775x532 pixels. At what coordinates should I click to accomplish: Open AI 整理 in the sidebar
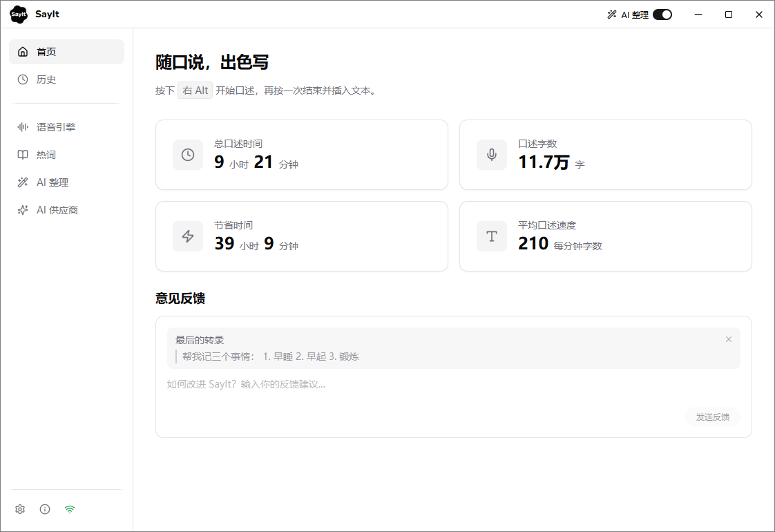tap(67, 182)
